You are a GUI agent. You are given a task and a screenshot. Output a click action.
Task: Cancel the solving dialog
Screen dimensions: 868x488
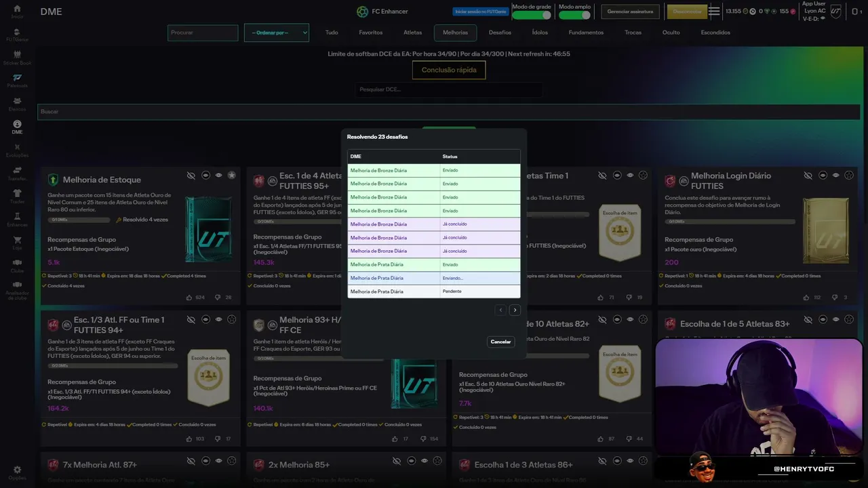pyautogui.click(x=500, y=342)
